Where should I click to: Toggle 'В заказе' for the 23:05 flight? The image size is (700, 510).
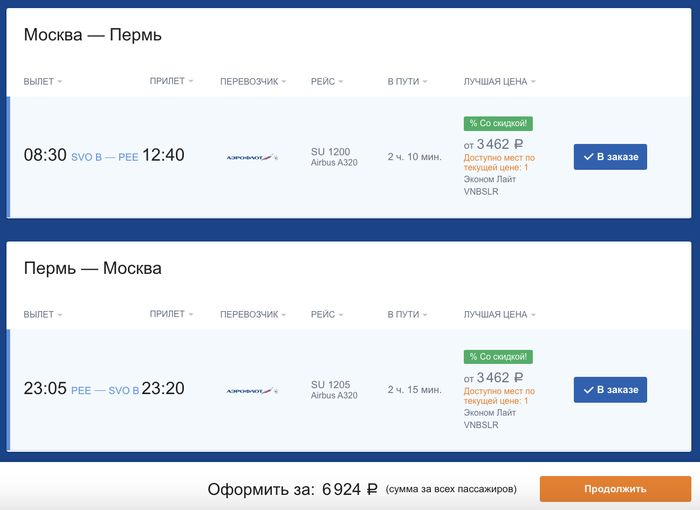[610, 390]
